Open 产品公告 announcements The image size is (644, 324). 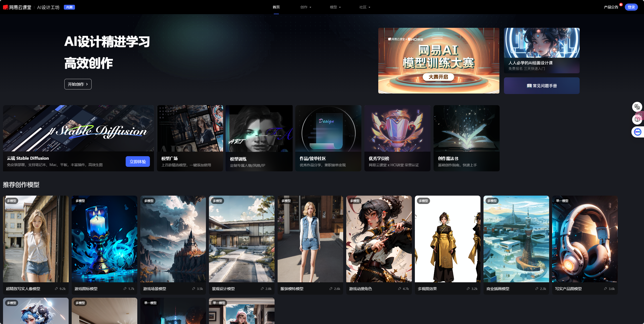pos(611,7)
